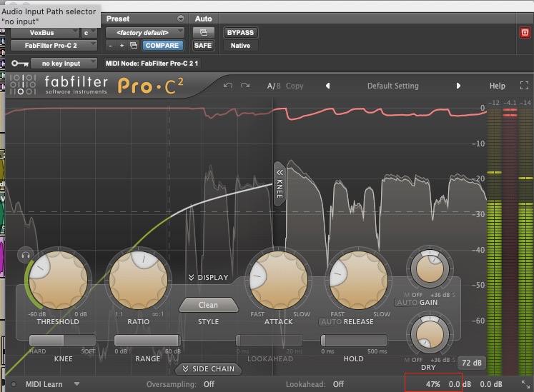Copy the A state to B

tap(295, 86)
